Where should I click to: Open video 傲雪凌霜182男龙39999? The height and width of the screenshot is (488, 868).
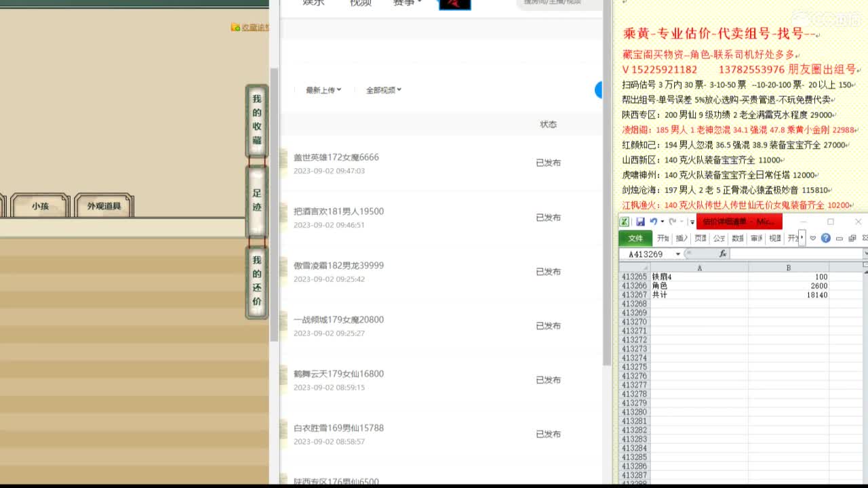(338, 266)
